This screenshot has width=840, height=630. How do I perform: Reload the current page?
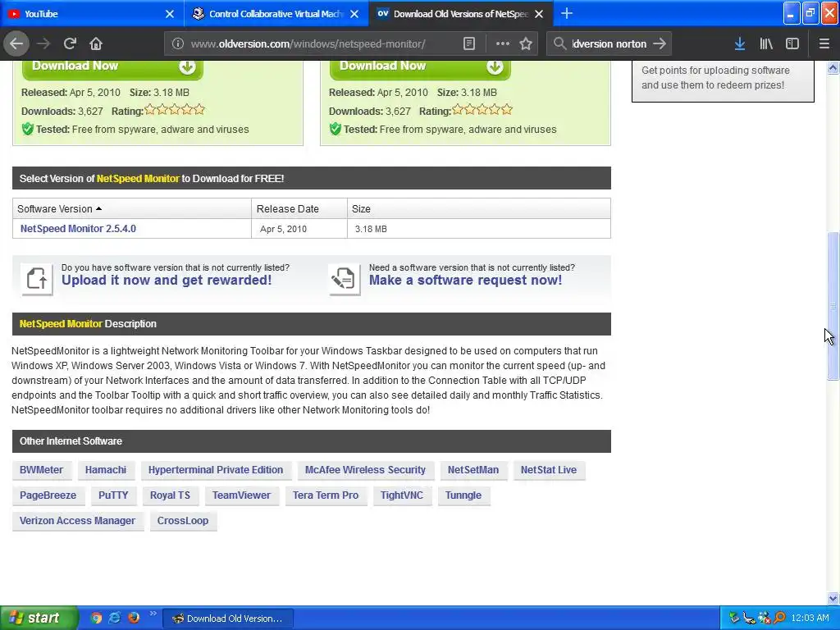70,43
